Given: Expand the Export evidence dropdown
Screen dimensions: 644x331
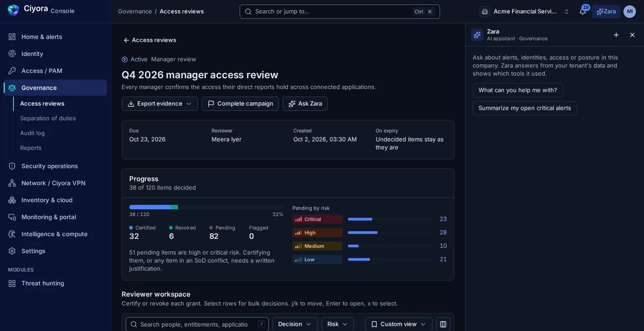Looking at the screenshot, I should pos(160,104).
